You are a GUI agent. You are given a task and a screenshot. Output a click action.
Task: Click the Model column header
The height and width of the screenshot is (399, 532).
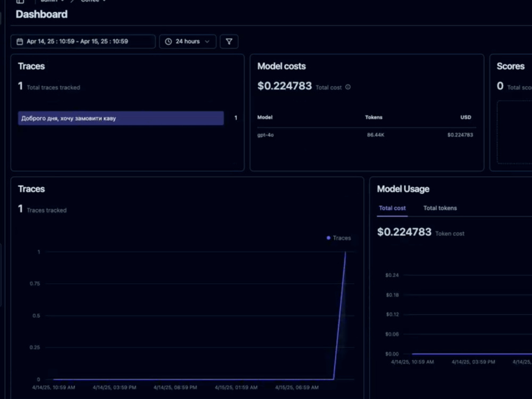click(264, 117)
